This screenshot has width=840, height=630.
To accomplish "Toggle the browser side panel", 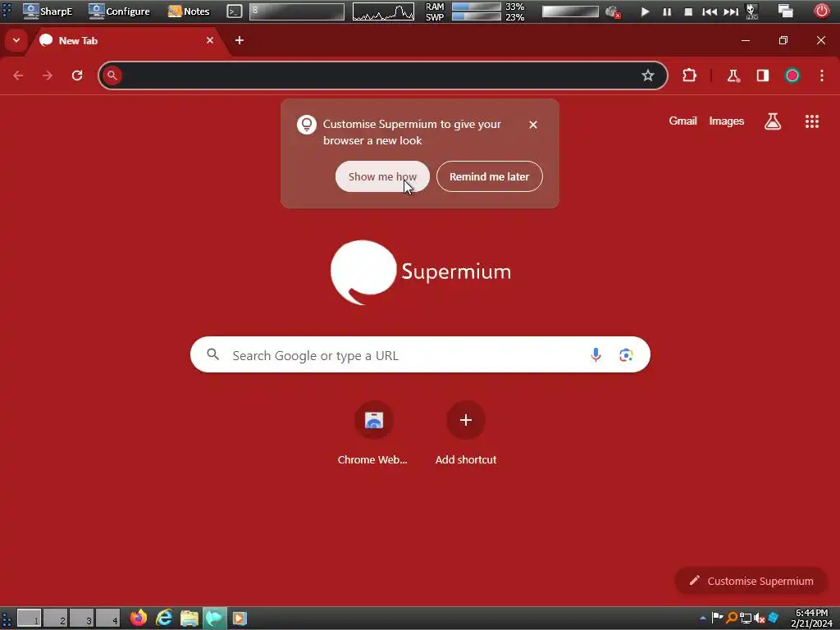I will coord(762,75).
